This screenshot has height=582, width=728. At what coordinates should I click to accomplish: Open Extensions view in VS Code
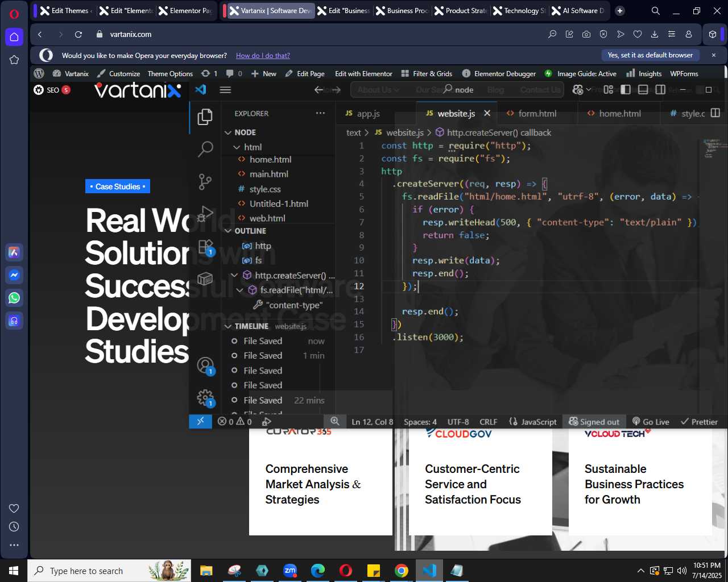click(205, 247)
